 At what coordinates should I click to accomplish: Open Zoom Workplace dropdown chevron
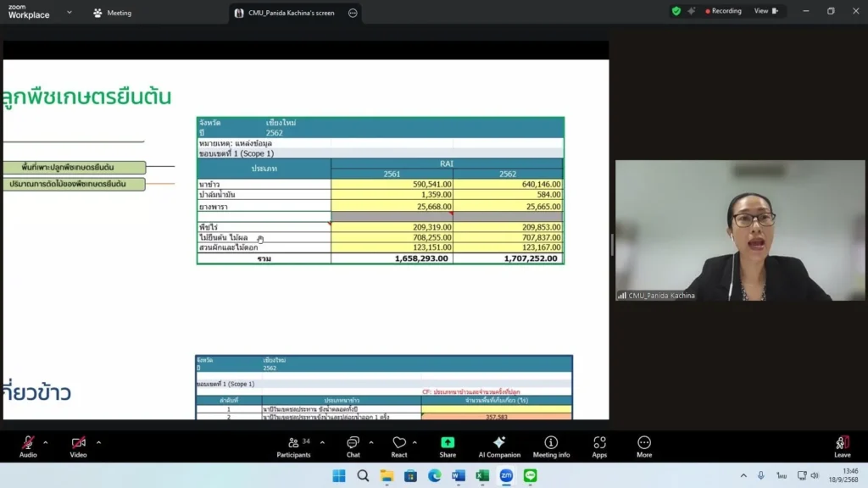(x=70, y=12)
